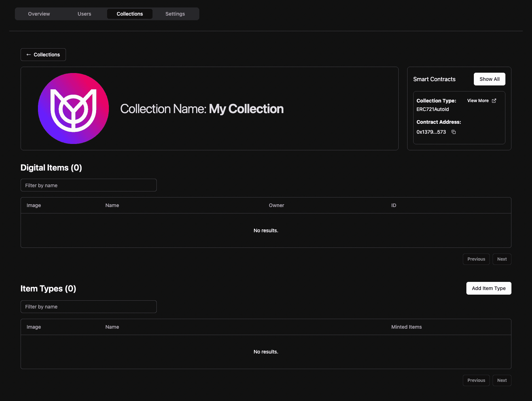Click the Name column header in Digital Items table
The height and width of the screenshot is (401, 532).
click(x=112, y=205)
